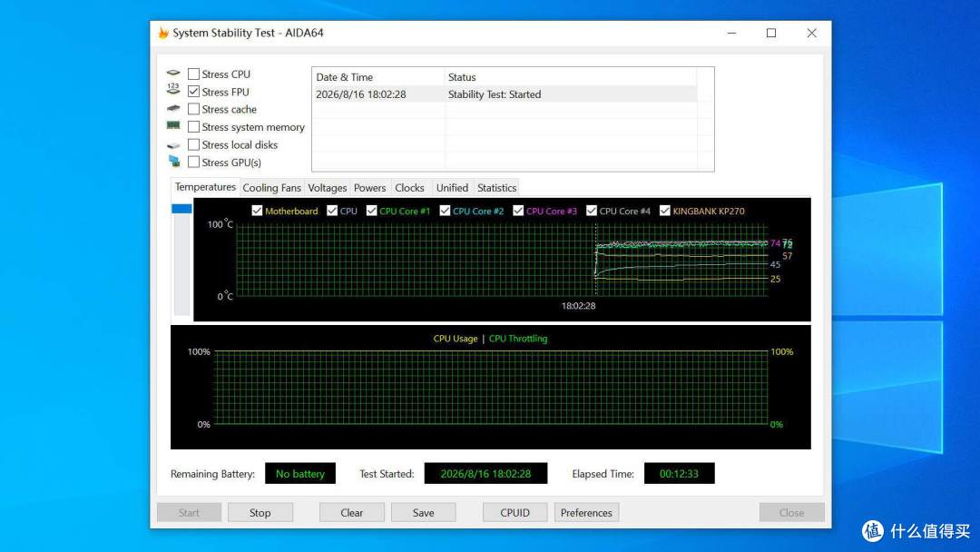Click the CPU Throttling graph label
Image resolution: width=980 pixels, height=552 pixels.
(518, 339)
